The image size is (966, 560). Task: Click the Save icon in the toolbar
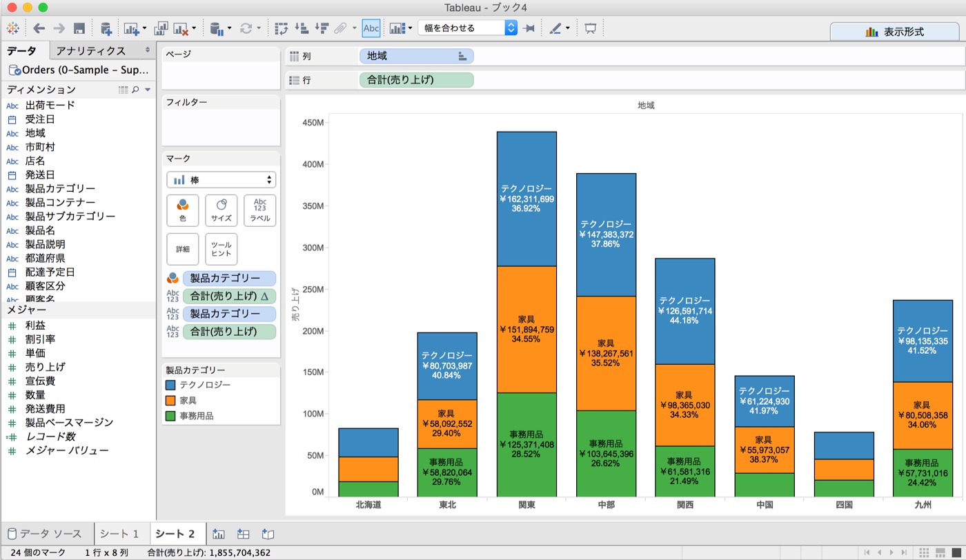(79, 28)
